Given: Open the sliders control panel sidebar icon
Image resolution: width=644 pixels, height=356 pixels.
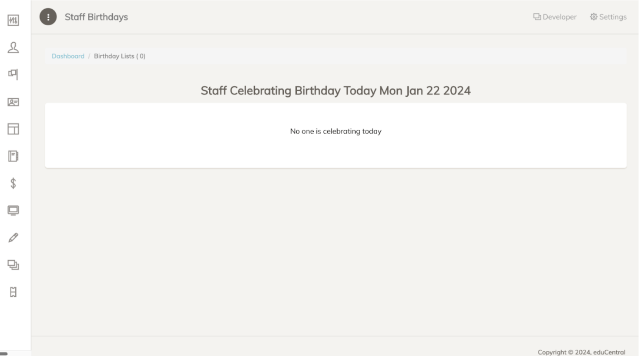Looking at the screenshot, I should pos(13,20).
